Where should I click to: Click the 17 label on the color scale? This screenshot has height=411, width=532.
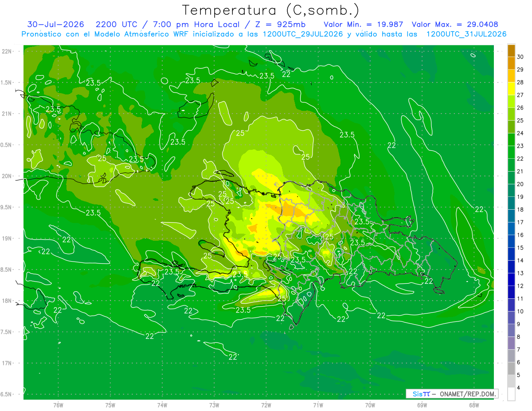pyautogui.click(x=520, y=222)
